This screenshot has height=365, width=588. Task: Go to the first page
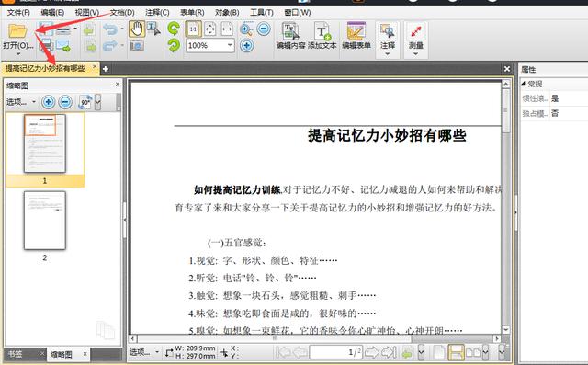tap(283, 352)
